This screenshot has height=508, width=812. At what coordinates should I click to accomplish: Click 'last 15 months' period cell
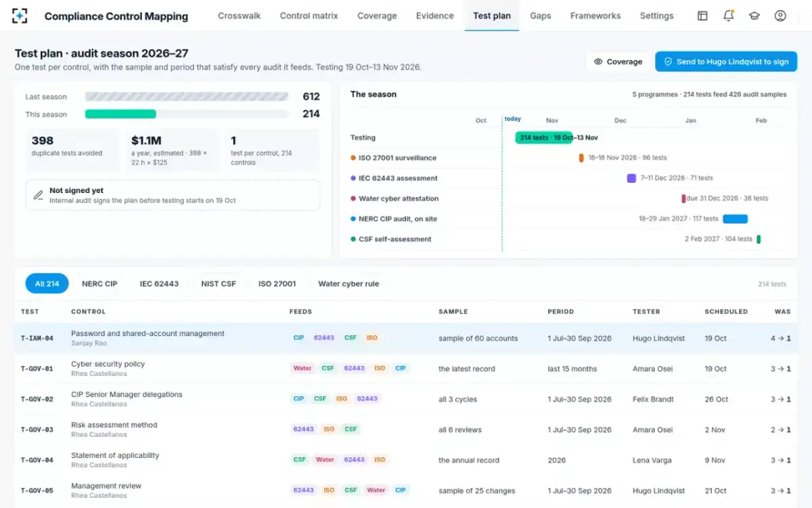click(x=572, y=368)
